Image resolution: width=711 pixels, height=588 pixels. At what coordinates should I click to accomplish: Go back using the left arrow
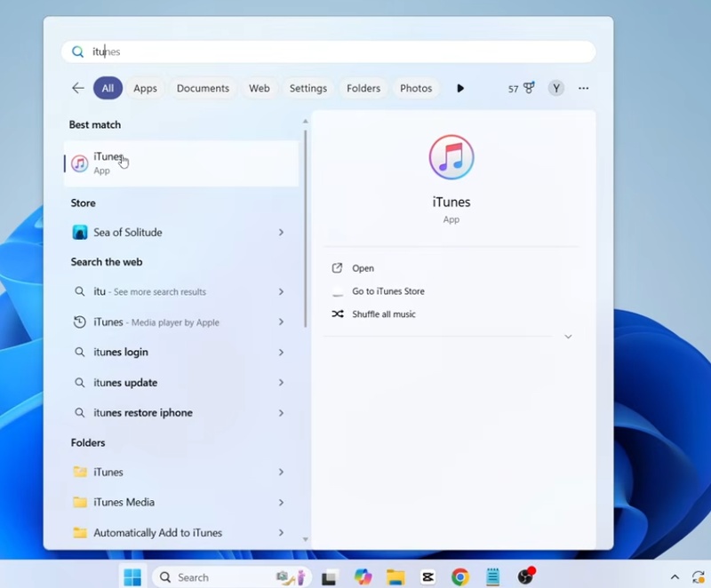[78, 88]
